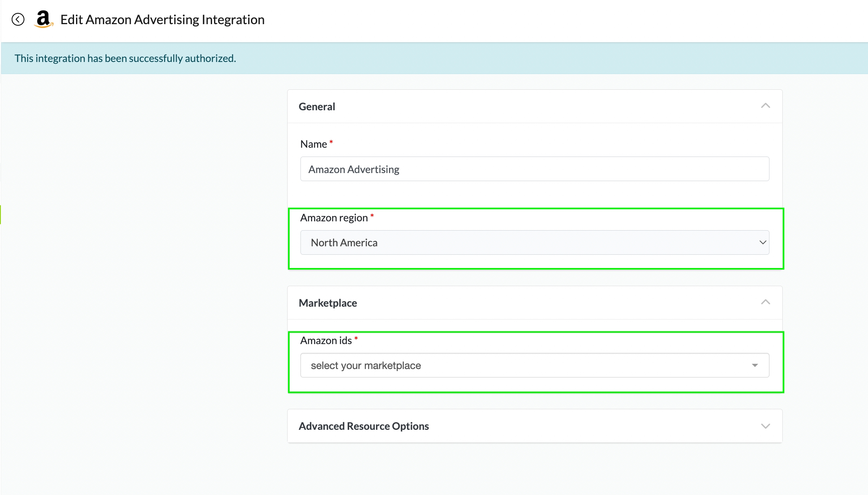
Task: Click the 'Name' field label
Action: [313, 144]
